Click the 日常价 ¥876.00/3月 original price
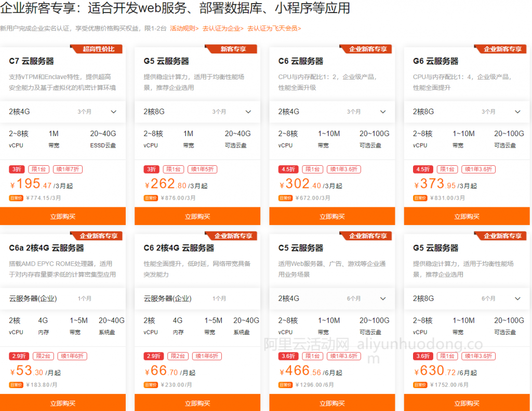The width and height of the screenshot is (532, 411). pos(170,198)
